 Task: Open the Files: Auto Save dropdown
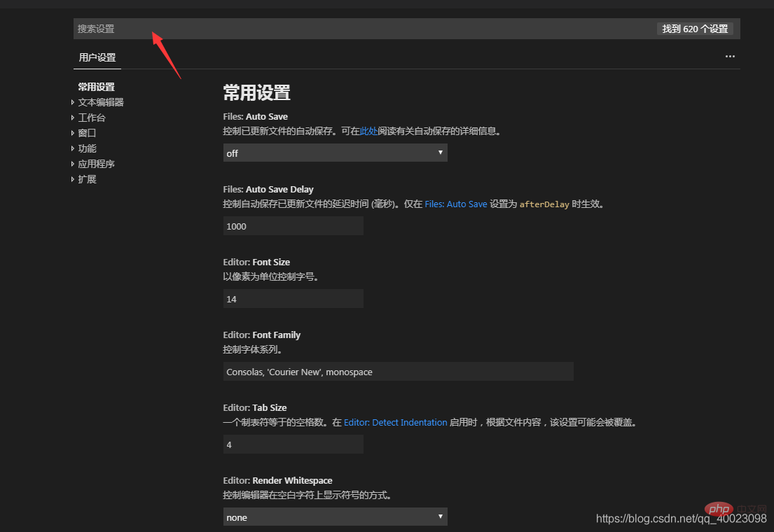335,152
